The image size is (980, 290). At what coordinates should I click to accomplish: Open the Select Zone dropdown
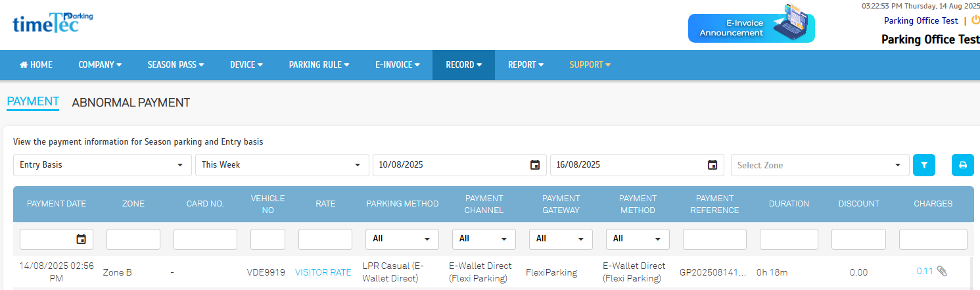click(x=819, y=165)
